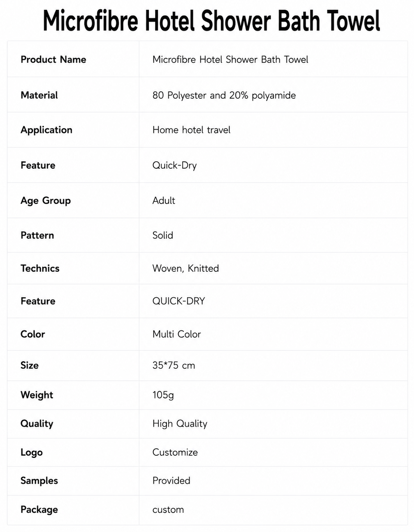
Task: Select the Home hotel travel text
Action: [x=191, y=130]
